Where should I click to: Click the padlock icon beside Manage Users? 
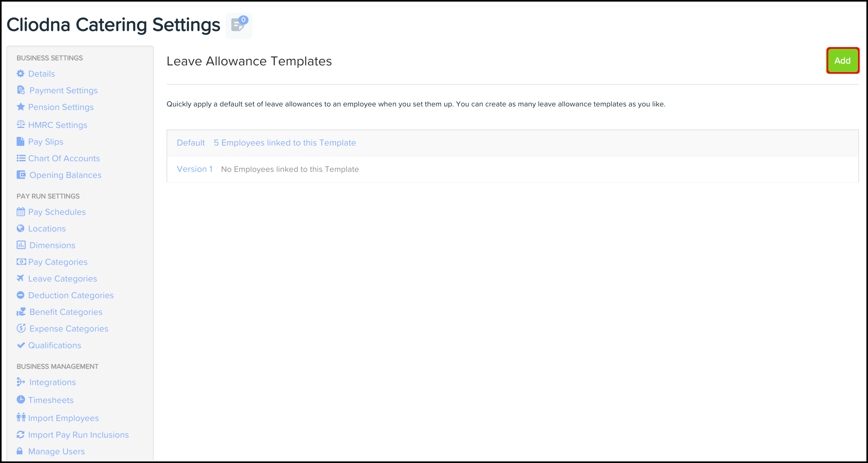point(20,451)
